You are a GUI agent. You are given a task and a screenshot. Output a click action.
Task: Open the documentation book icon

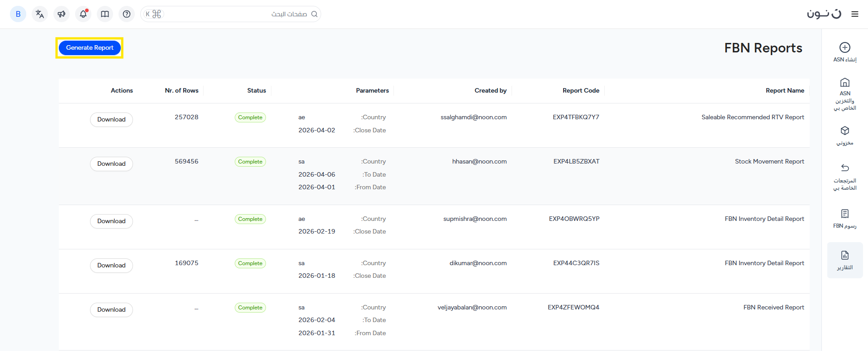click(x=105, y=14)
